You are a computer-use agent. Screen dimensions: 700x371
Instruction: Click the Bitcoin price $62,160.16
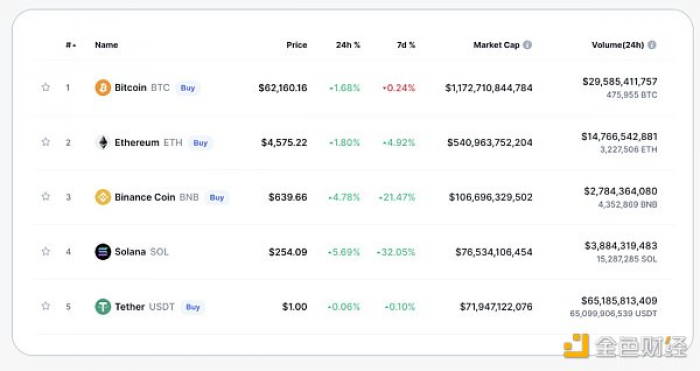(283, 88)
